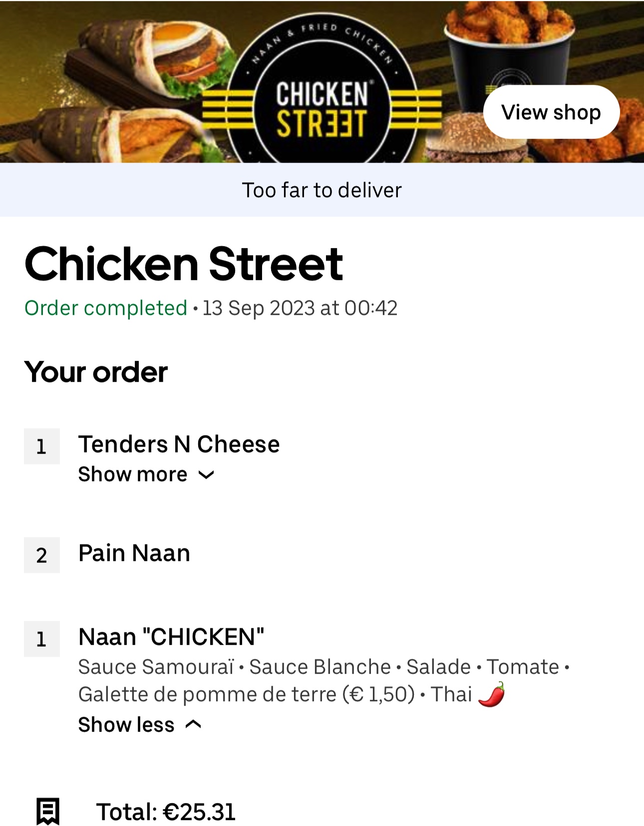The width and height of the screenshot is (644, 826).
Task: Click the red chili pepper icon
Action: [x=492, y=694]
